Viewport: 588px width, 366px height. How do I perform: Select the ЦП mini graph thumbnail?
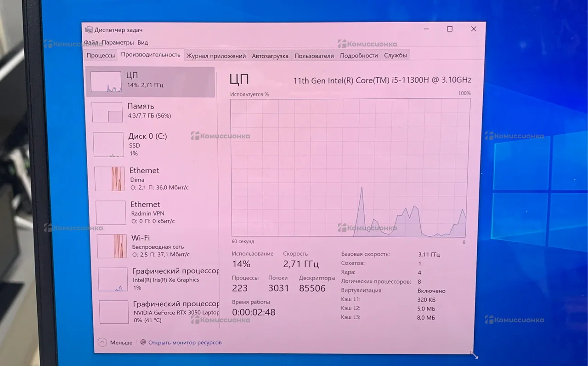pyautogui.click(x=106, y=82)
